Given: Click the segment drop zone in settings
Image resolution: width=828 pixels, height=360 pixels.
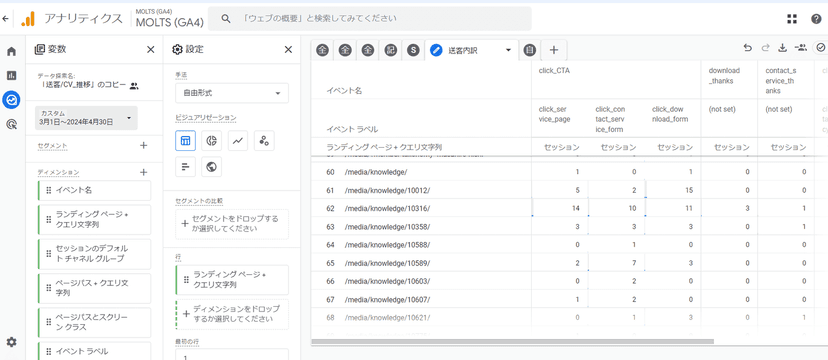Looking at the screenshot, I should [x=232, y=224].
